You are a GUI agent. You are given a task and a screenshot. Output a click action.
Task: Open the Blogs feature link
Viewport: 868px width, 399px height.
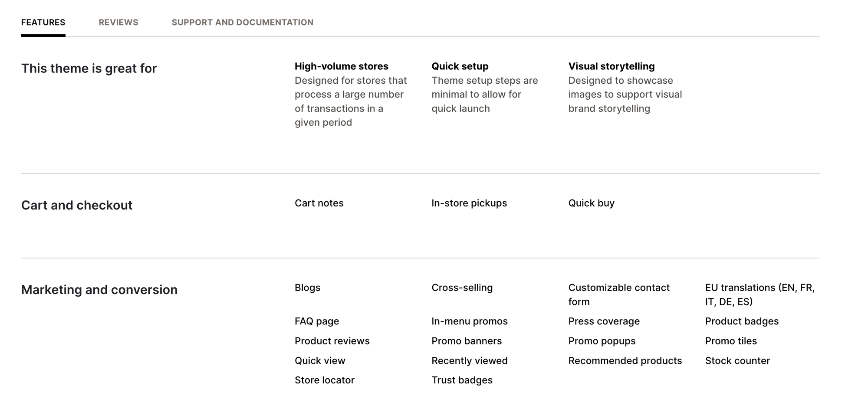(307, 287)
